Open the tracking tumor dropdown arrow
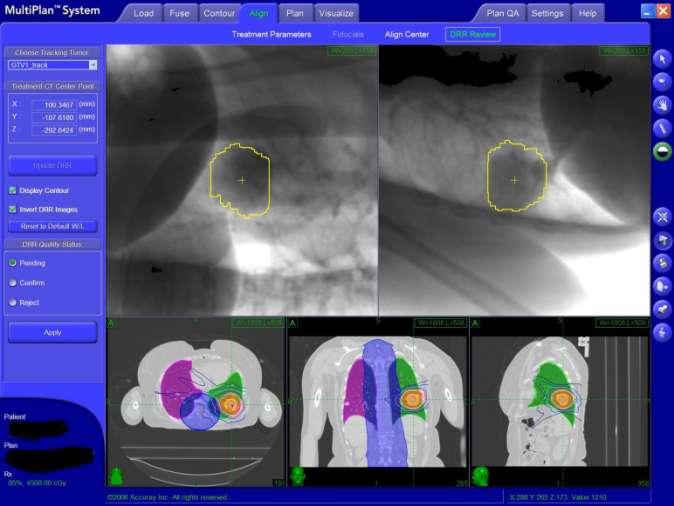The height and width of the screenshot is (506, 674). coord(93,65)
